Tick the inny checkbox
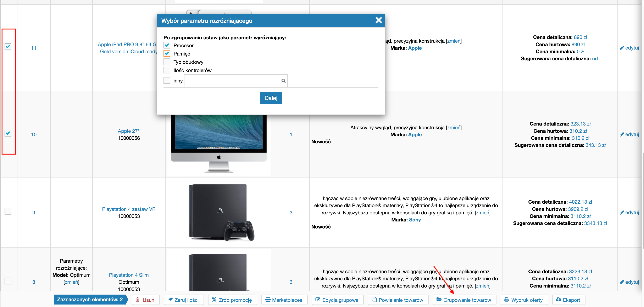The width and height of the screenshot is (644, 307). click(x=167, y=80)
